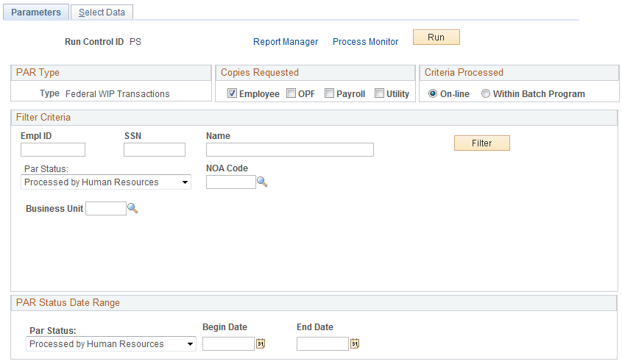The image size is (622, 364).
Task: Expand the Date Range Par Status dropdown
Action: 111,344
